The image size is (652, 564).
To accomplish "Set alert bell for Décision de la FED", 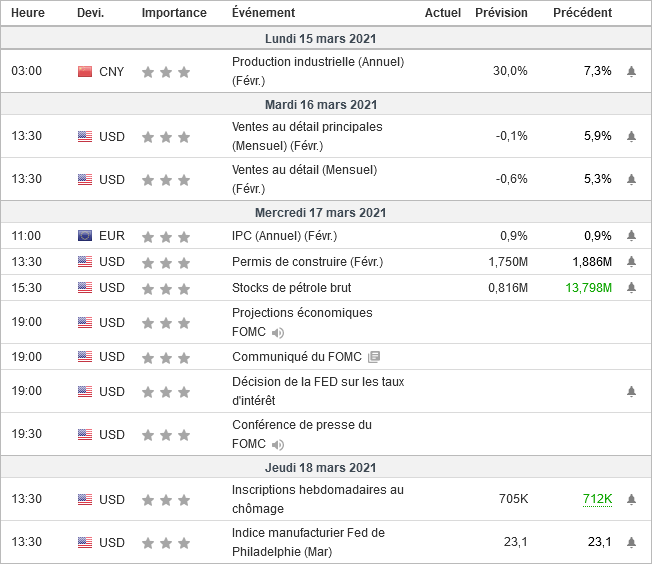I will click(x=631, y=391).
